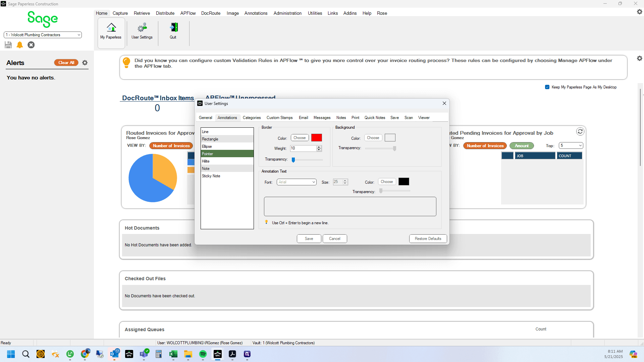The height and width of the screenshot is (362, 644).
Task: Open Adobe Acrobat from taskbar
Action: [x=232, y=354]
